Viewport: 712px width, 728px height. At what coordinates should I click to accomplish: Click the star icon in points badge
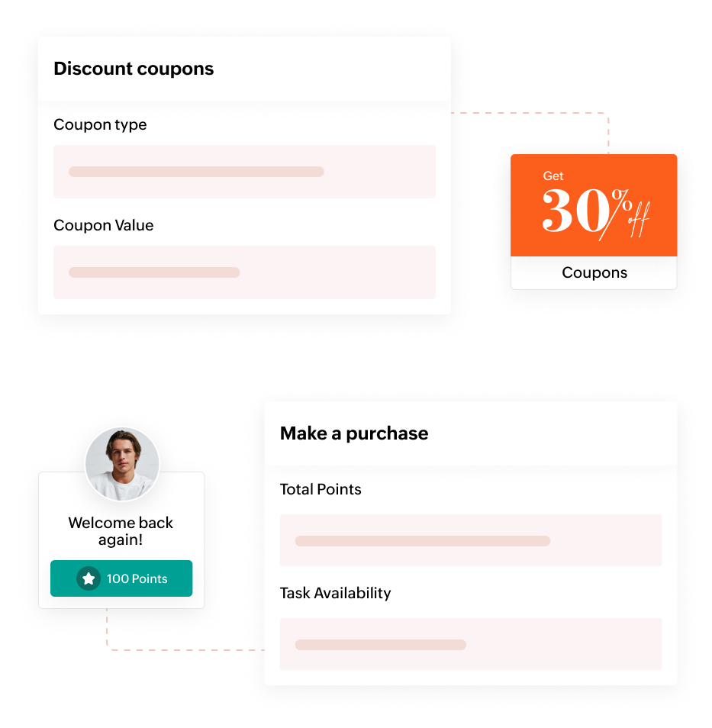pos(89,578)
